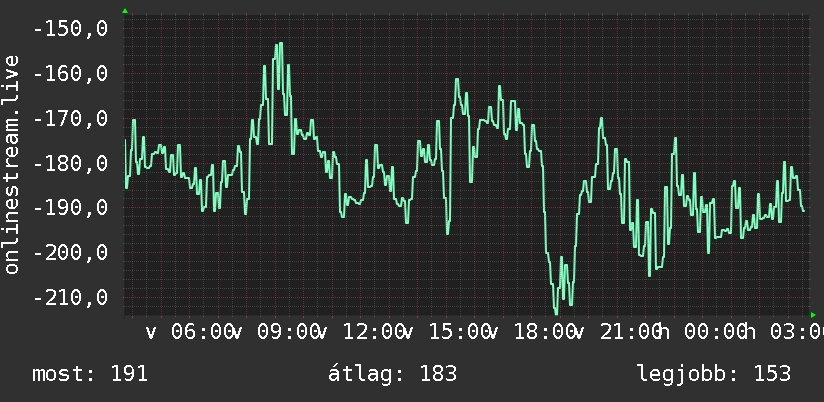Click the lowest dip of the graph line

coord(557,313)
